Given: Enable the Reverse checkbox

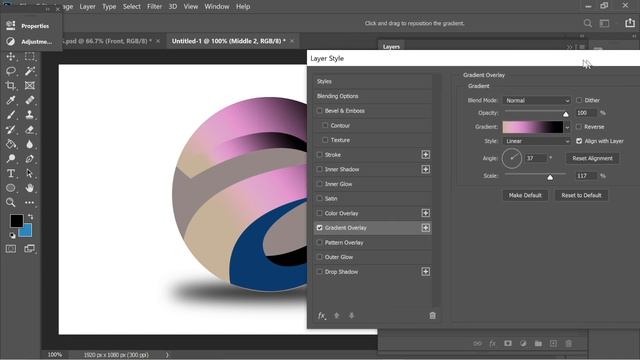Looking at the screenshot, I should click(579, 127).
